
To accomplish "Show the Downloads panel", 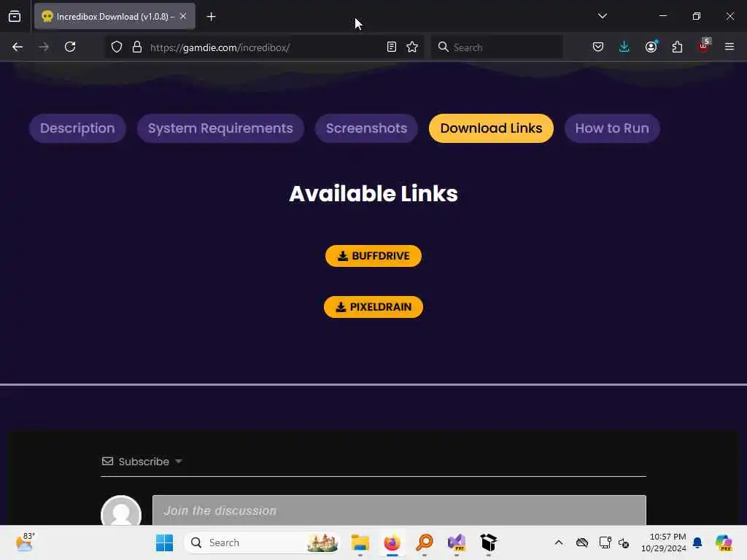I will [624, 47].
